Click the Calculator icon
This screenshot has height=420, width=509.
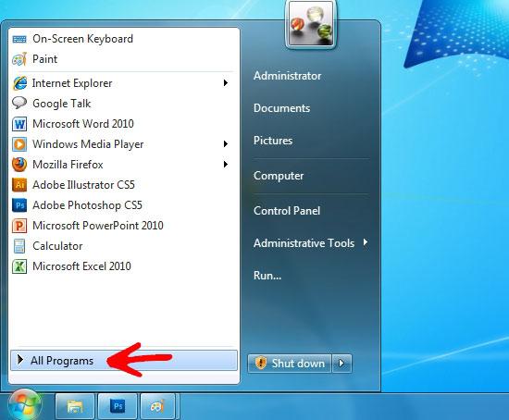click(x=19, y=246)
